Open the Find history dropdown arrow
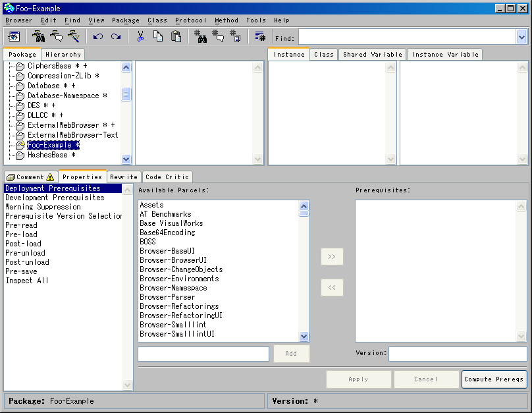Viewport: 532px width, 413px height. 521,37
